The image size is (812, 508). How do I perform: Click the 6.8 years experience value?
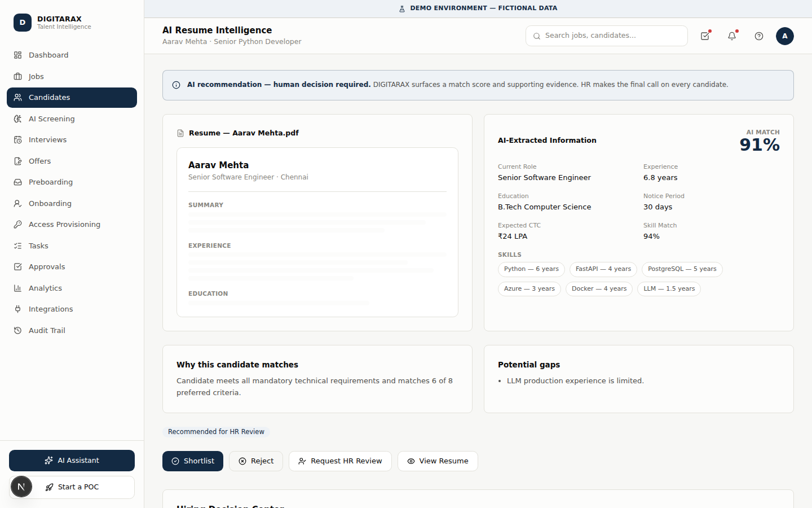coord(660,178)
